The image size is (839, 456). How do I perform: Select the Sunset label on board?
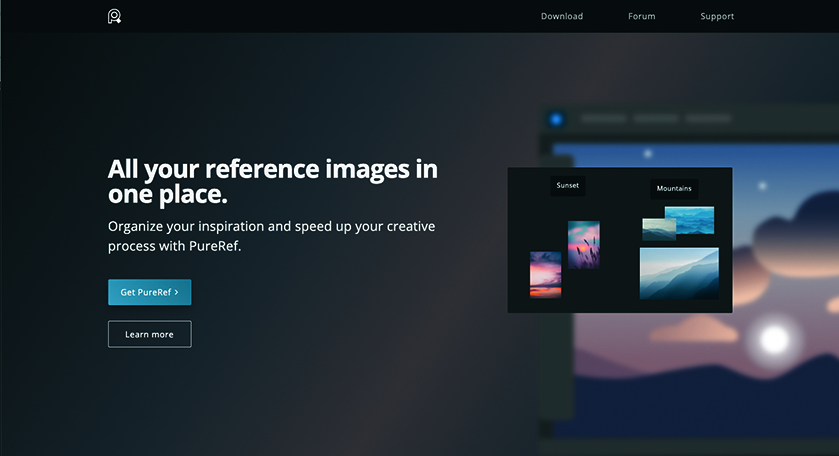click(568, 186)
